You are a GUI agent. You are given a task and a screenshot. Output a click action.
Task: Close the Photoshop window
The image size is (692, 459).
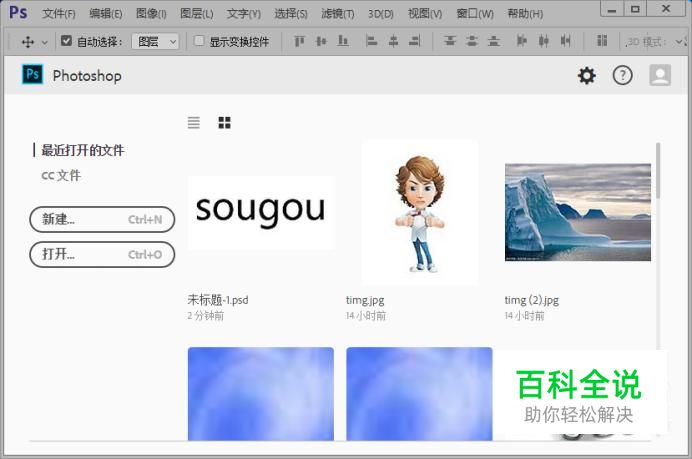tap(666, 10)
